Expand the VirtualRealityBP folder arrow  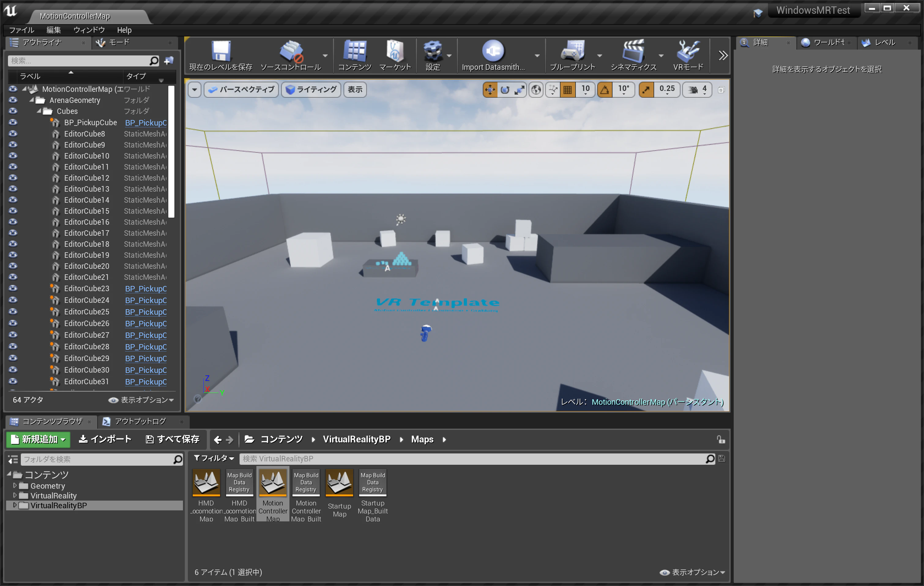point(15,505)
